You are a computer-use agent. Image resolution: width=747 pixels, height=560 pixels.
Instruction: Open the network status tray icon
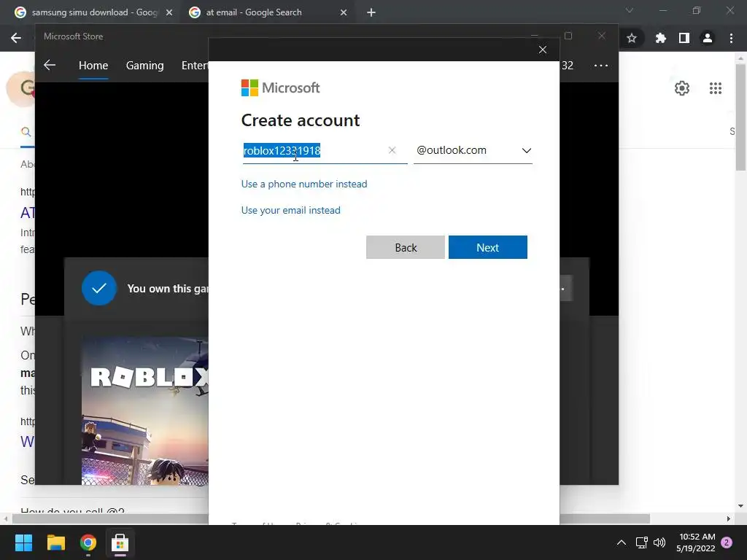[642, 542]
